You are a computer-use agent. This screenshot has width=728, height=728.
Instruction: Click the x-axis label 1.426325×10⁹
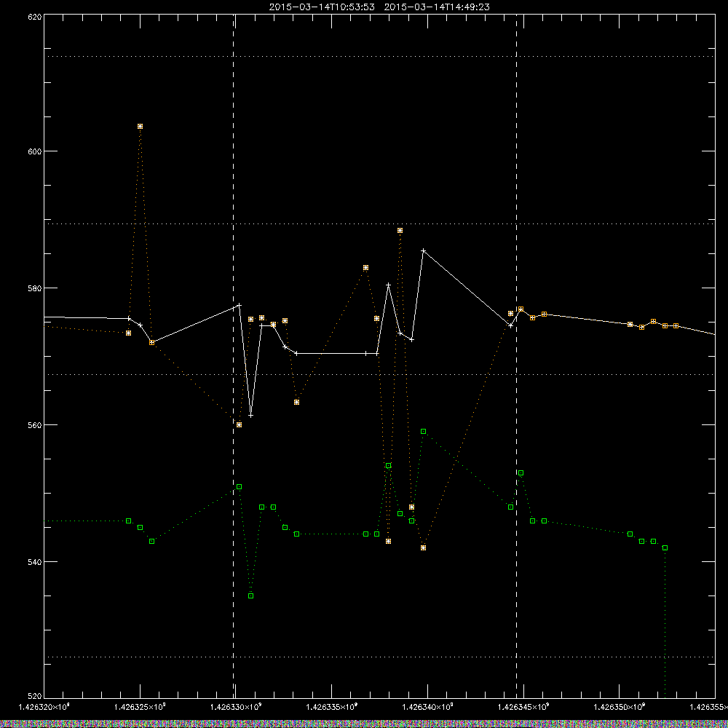(141, 707)
